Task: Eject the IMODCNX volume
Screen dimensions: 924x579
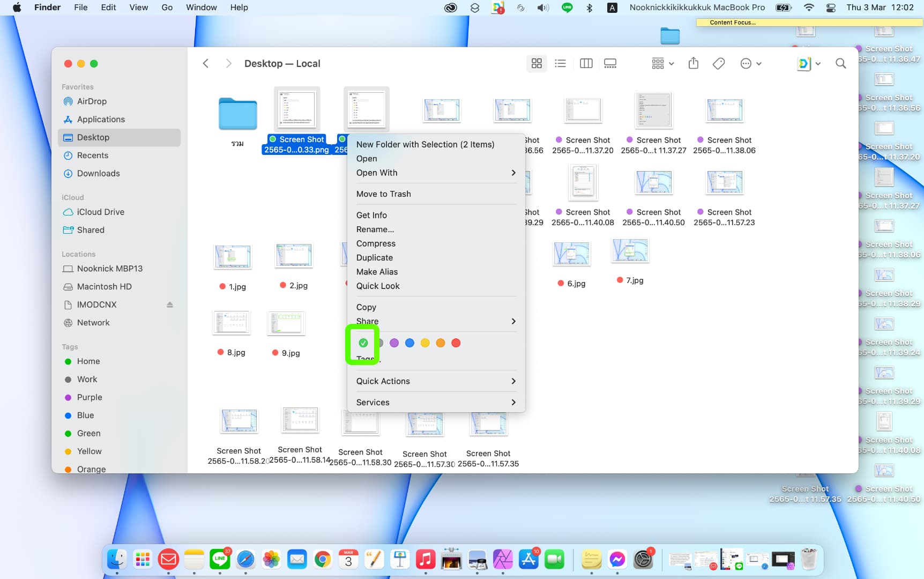Action: pyautogui.click(x=170, y=305)
